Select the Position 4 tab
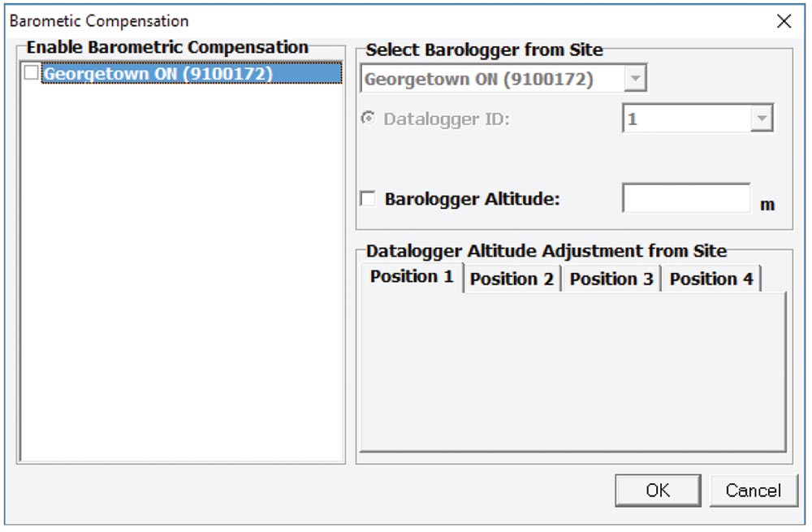The width and height of the screenshot is (812, 532). point(710,279)
